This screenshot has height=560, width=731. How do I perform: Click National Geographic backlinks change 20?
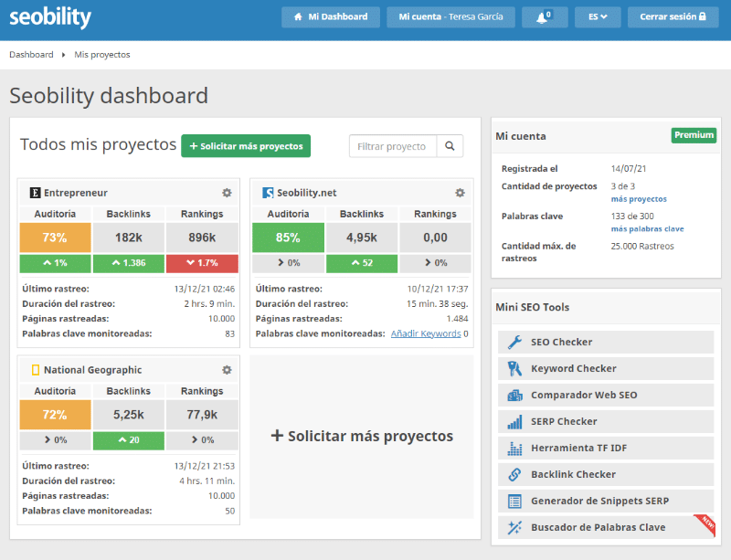click(x=129, y=440)
